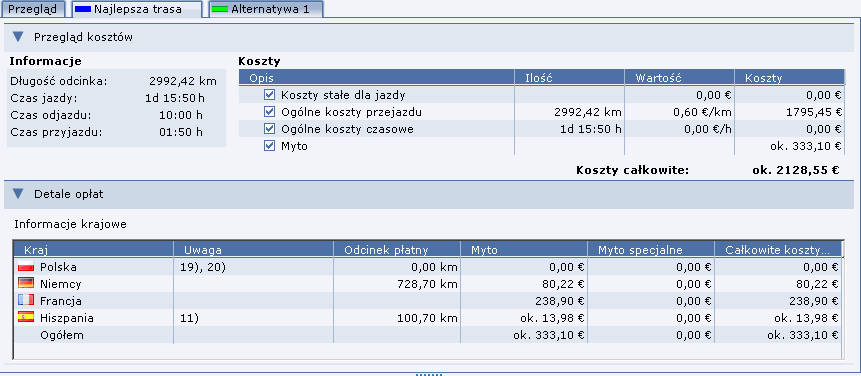Click the Poland flag icon

click(26, 267)
